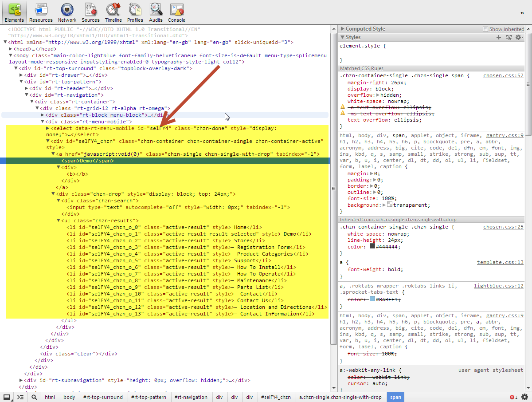Image resolution: width=532 pixels, height=402 pixels.
Task: Open the Audits panel
Action: 156,12
